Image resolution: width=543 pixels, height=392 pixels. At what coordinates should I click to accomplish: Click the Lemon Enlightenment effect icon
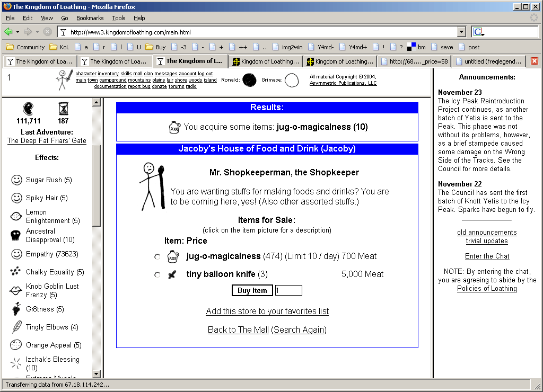[x=16, y=216]
